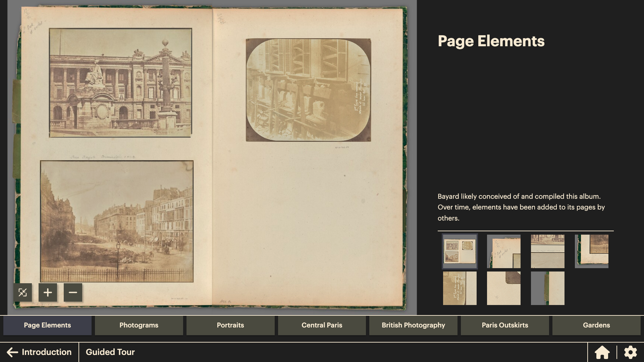Image resolution: width=644 pixels, height=362 pixels.
Task: Open the Gardens tab
Action: (596, 325)
